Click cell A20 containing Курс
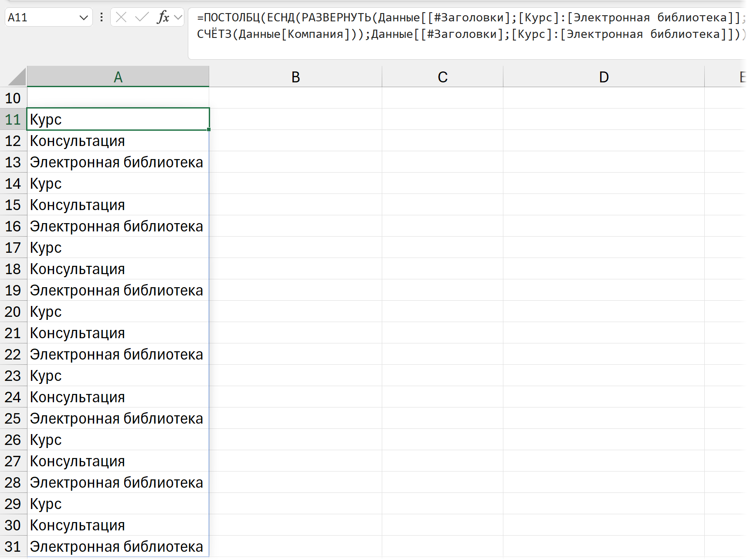Image resolution: width=747 pixels, height=560 pixels. [118, 312]
